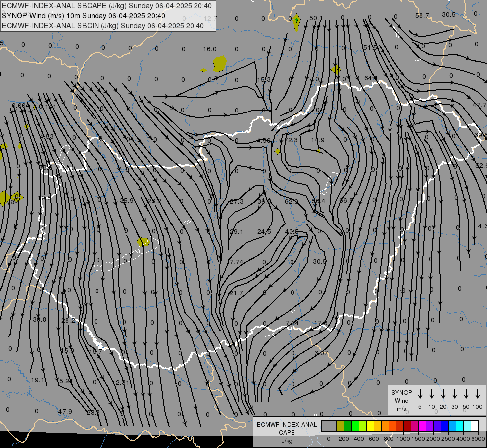Click the 1000 tick label on colorbar

click(x=403, y=439)
